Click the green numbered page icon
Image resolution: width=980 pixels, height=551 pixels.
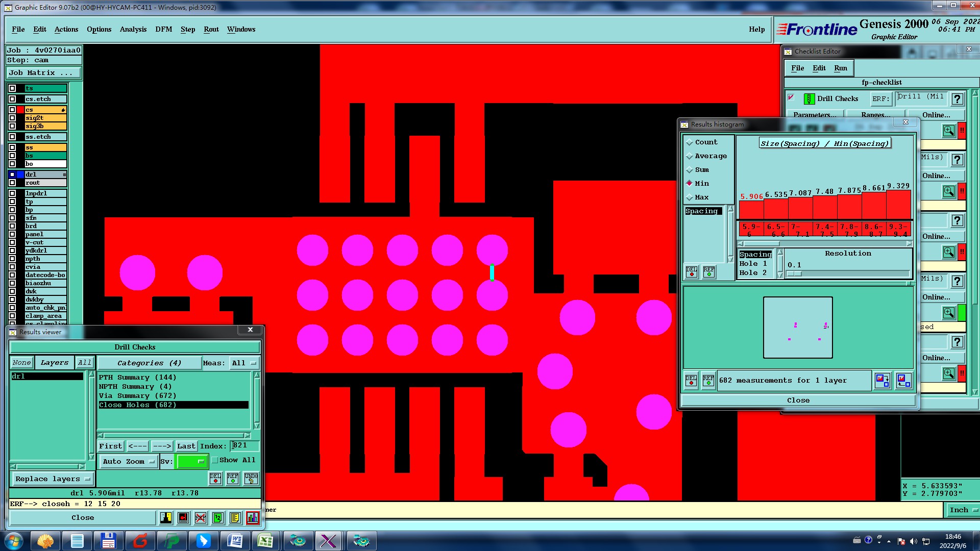pyautogui.click(x=218, y=518)
